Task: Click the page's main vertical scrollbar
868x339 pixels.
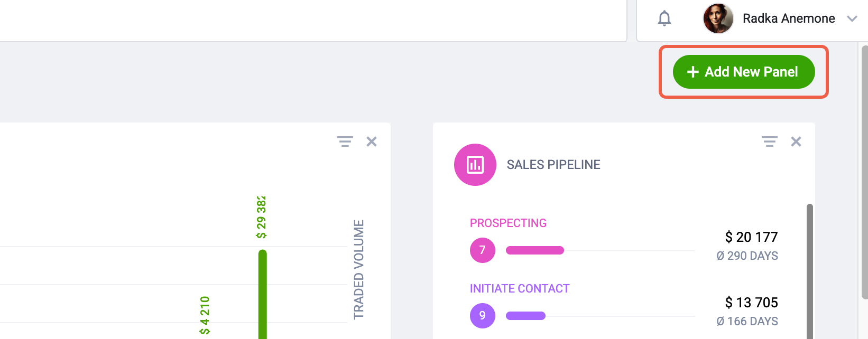Action: (x=865, y=172)
